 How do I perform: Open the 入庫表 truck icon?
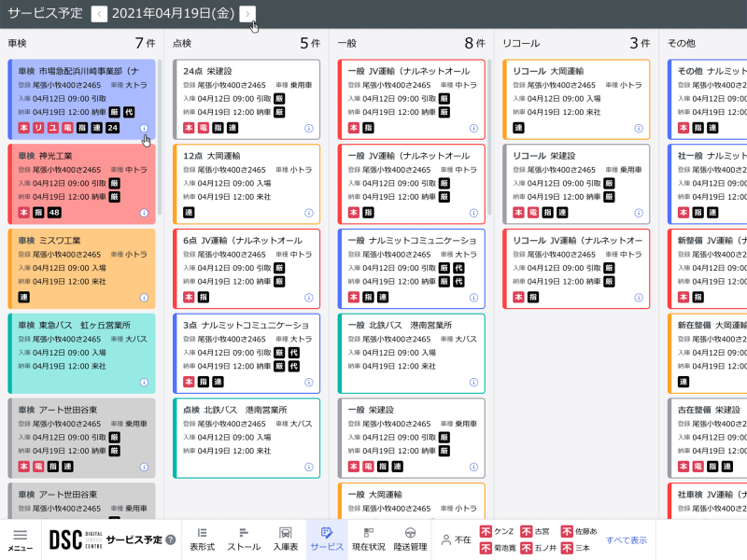(285, 539)
